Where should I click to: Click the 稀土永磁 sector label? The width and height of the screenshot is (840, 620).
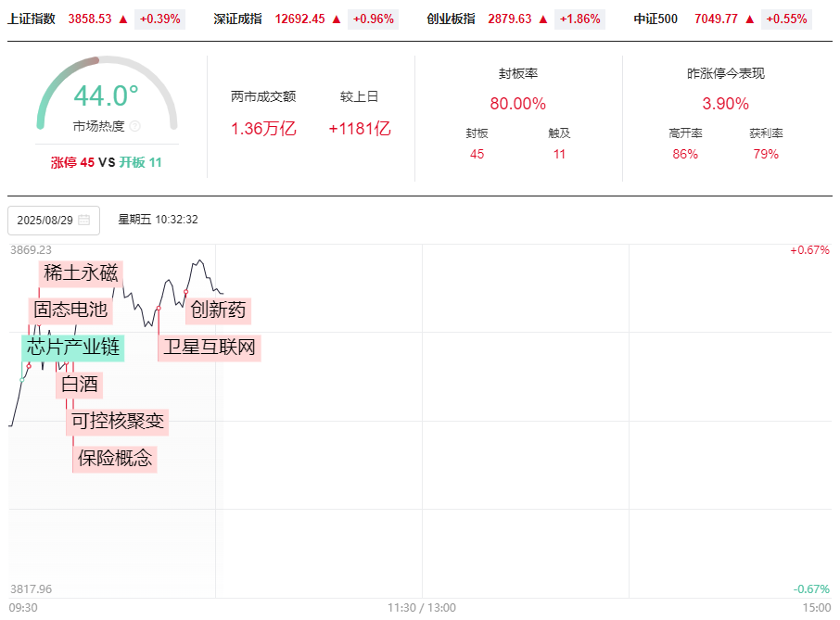(x=82, y=272)
